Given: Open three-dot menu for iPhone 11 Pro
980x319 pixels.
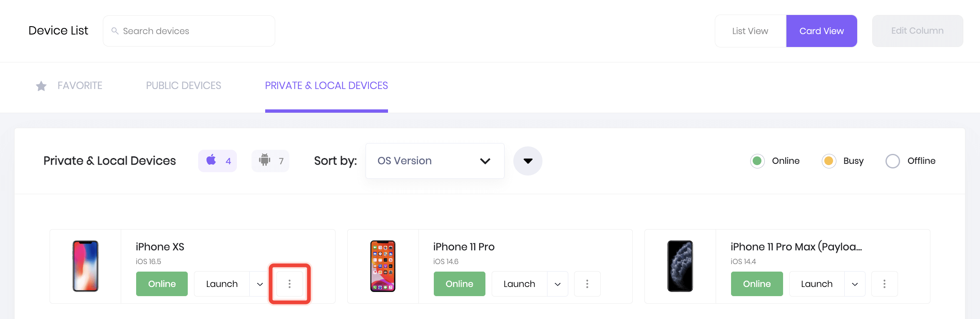Looking at the screenshot, I should pyautogui.click(x=587, y=284).
